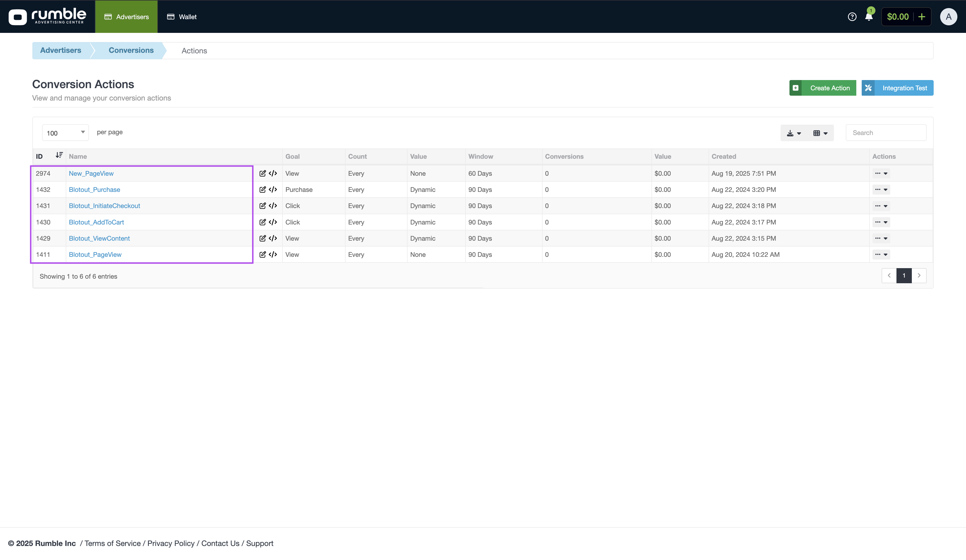
Task: Open the export download dropdown
Action: pyautogui.click(x=793, y=133)
